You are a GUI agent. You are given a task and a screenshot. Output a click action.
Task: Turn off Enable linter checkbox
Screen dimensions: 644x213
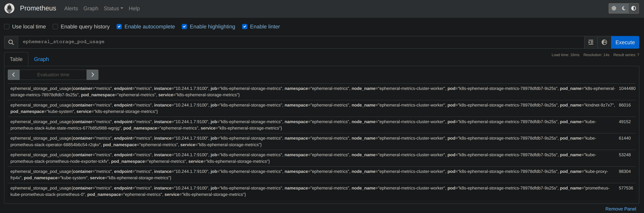245,27
